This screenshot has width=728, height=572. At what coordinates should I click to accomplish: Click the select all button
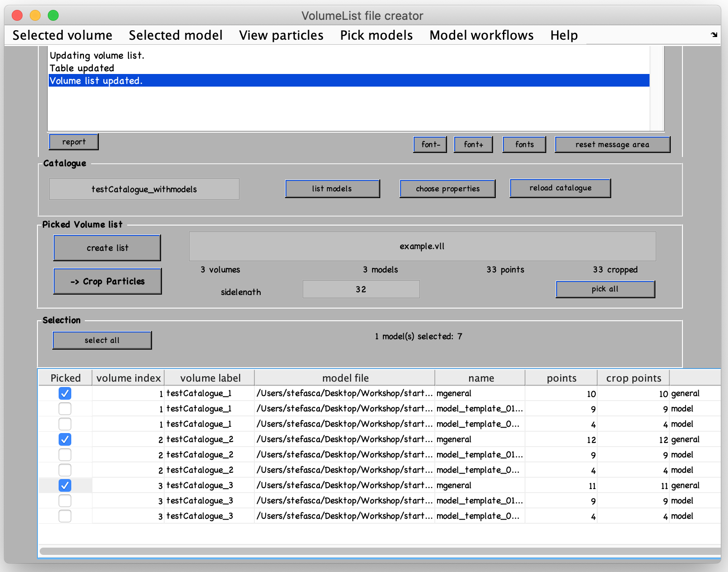pos(102,340)
